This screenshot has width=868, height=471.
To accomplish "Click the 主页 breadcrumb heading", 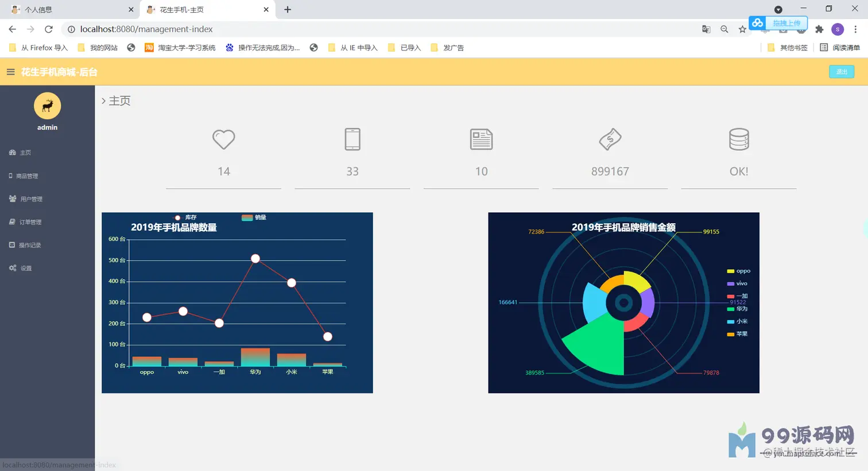I will click(119, 101).
